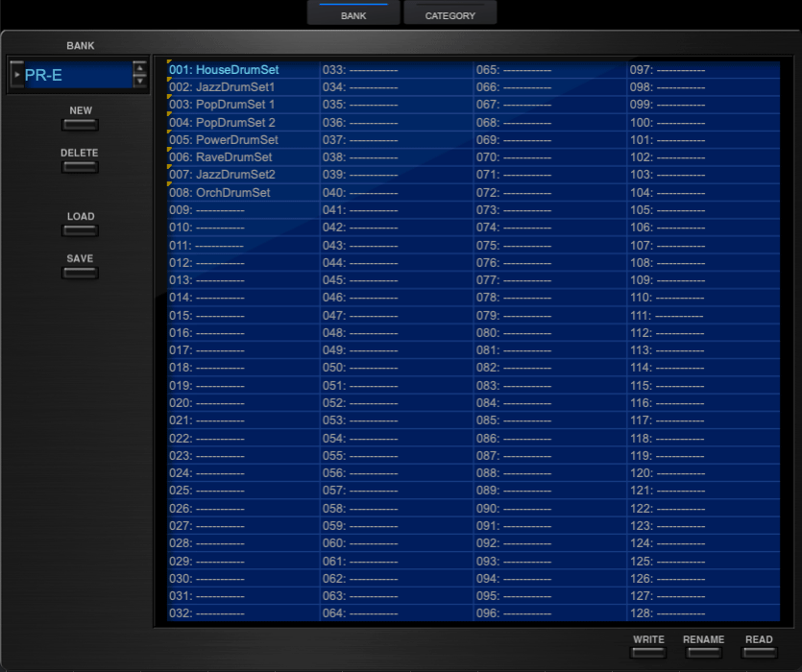The height and width of the screenshot is (672, 802).
Task: Select empty patch slot 060
Action: coord(397,543)
